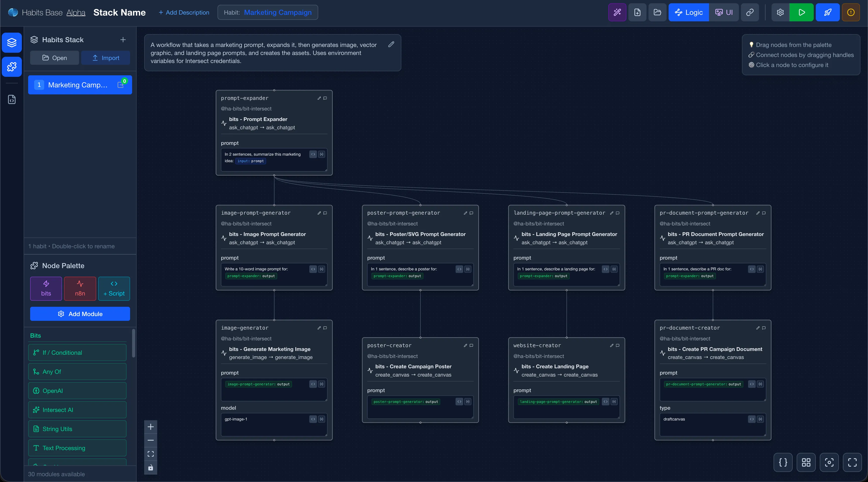Image resolution: width=868 pixels, height=482 pixels.
Task: Collapse the prompt-expander node
Action: pos(325,98)
